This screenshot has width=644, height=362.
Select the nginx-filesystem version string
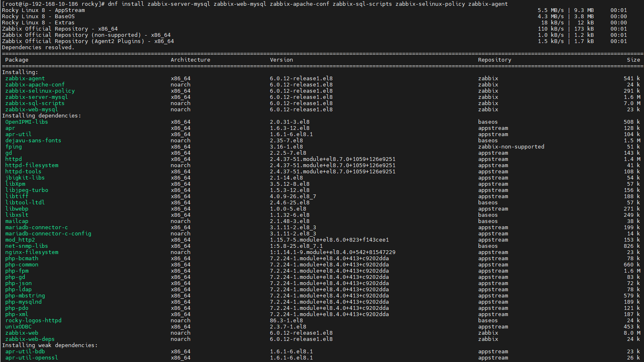click(332, 252)
